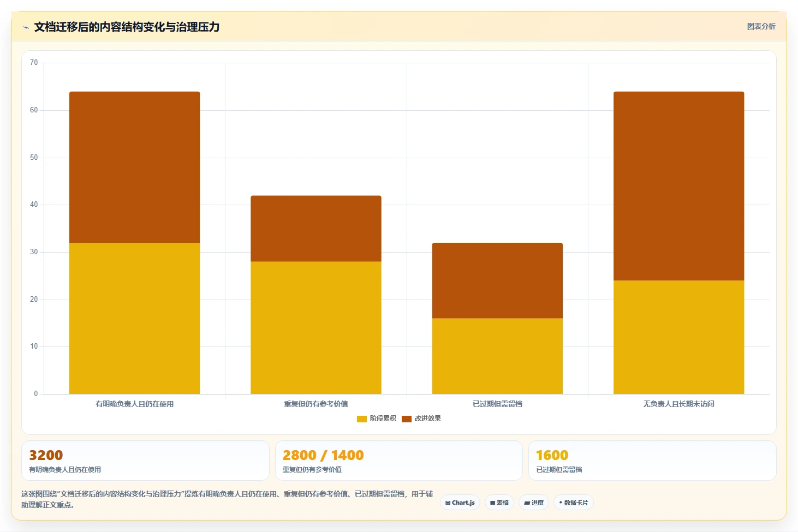798x532 pixels.
Task: Toggle the 阶段累积 legend item
Action: click(x=377, y=419)
